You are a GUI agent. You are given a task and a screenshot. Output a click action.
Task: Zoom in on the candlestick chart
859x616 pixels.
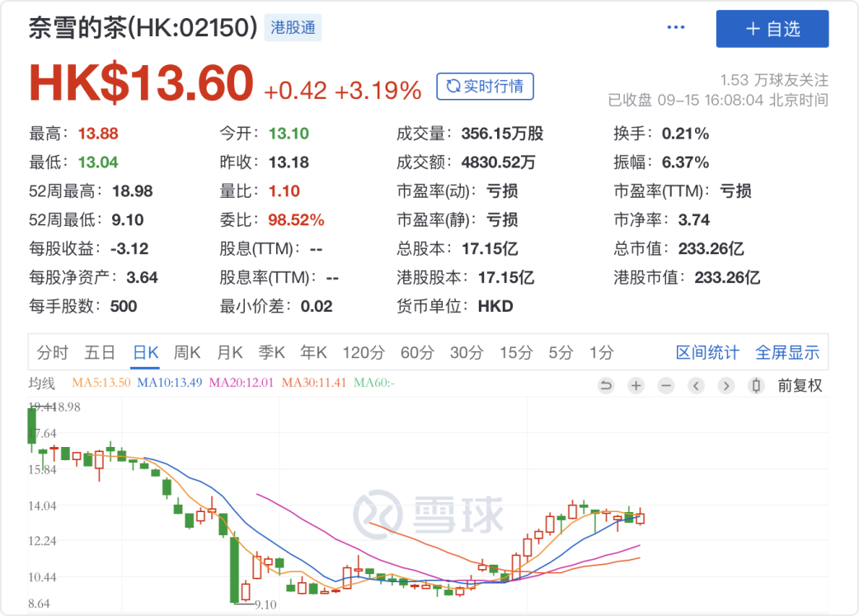[x=635, y=385]
